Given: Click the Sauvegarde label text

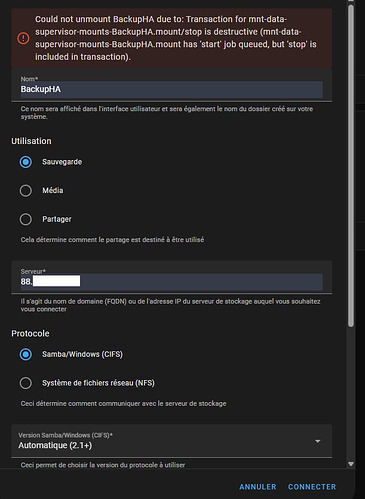Looking at the screenshot, I should coord(62,162).
